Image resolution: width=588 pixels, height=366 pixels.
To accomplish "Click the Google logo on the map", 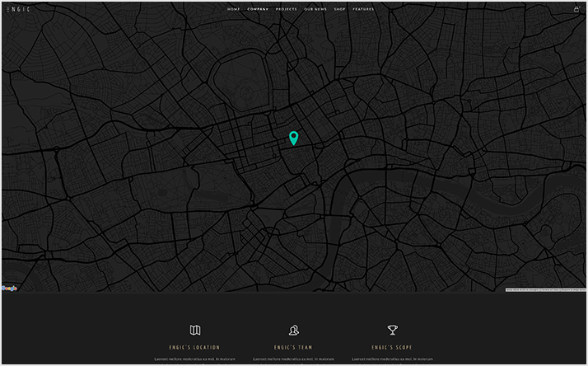I will click(9, 288).
